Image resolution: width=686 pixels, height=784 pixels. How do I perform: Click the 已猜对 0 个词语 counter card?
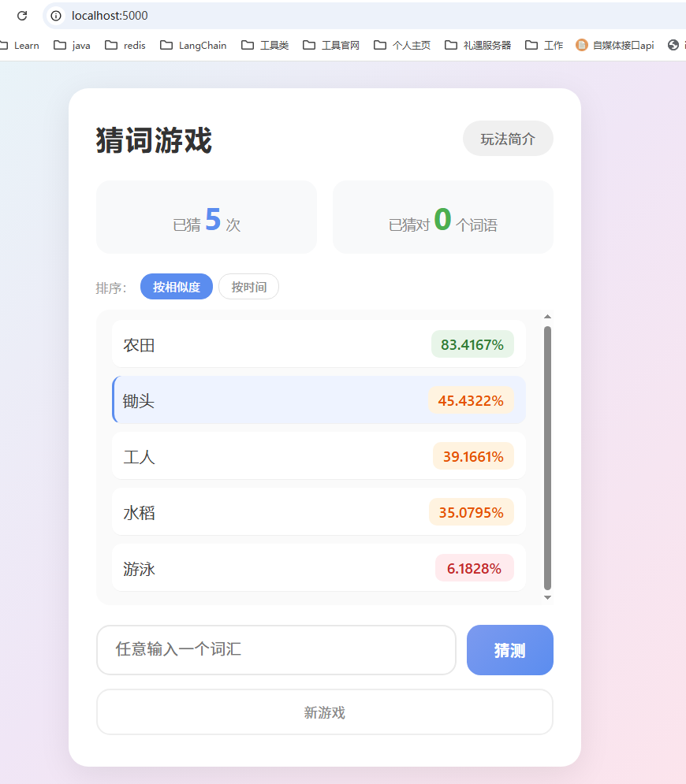(x=443, y=217)
